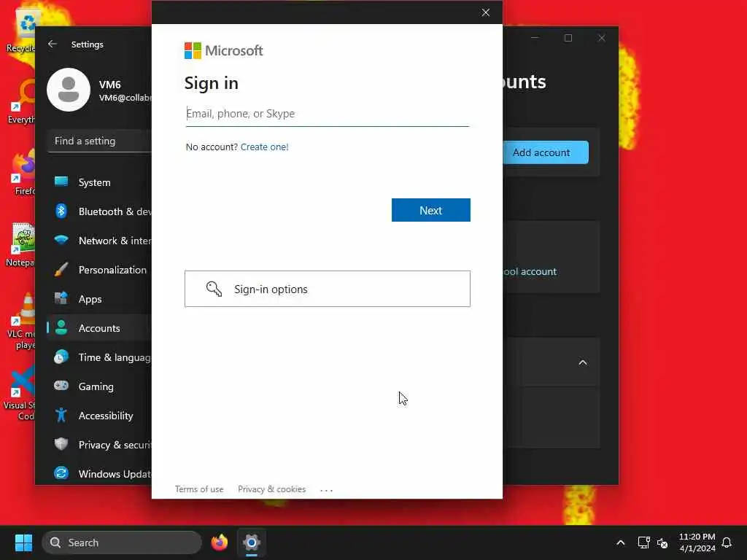Open Firefox from the taskbar
The width and height of the screenshot is (747, 560).
(x=220, y=542)
